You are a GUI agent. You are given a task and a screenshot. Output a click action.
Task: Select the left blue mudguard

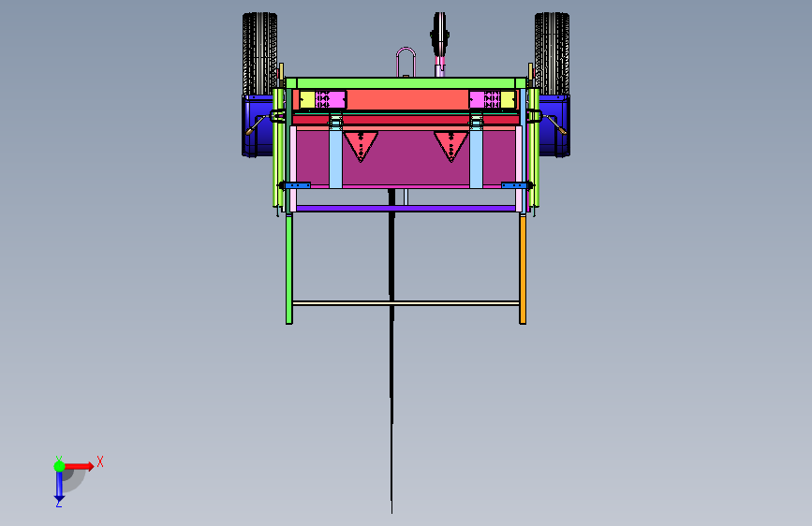[257, 125]
